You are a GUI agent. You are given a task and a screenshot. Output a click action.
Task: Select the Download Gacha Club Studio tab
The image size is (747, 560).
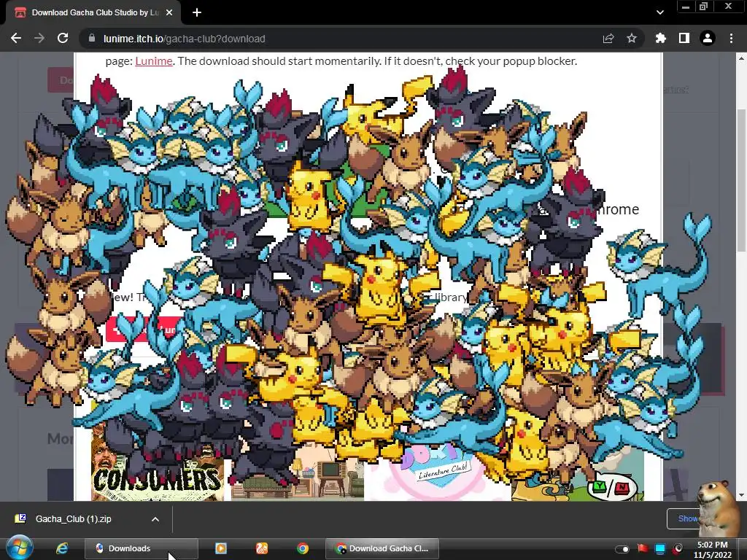[93, 12]
